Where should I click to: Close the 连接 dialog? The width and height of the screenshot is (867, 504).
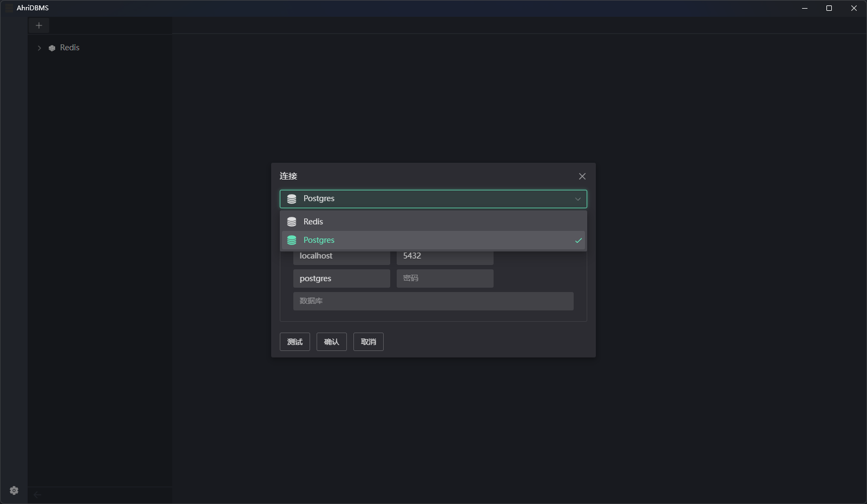point(582,176)
